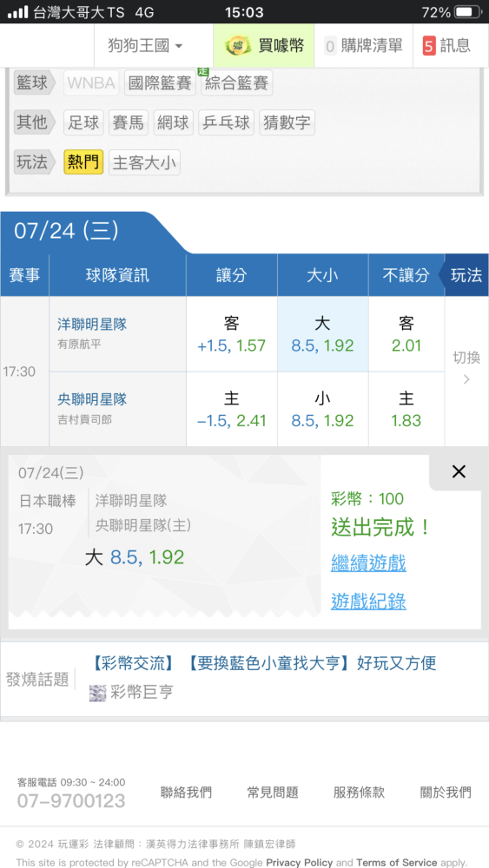The image size is (489, 868).
Task: Close the bet confirmation panel with X
Action: click(x=459, y=471)
